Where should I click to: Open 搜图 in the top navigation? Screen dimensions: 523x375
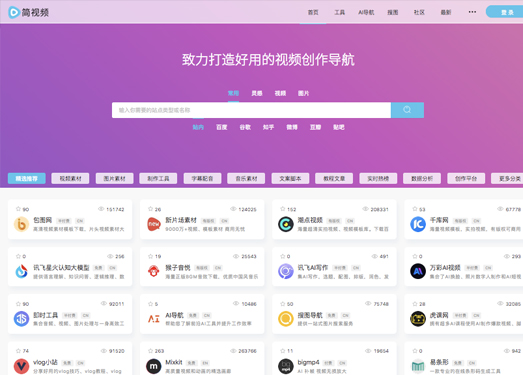point(393,12)
